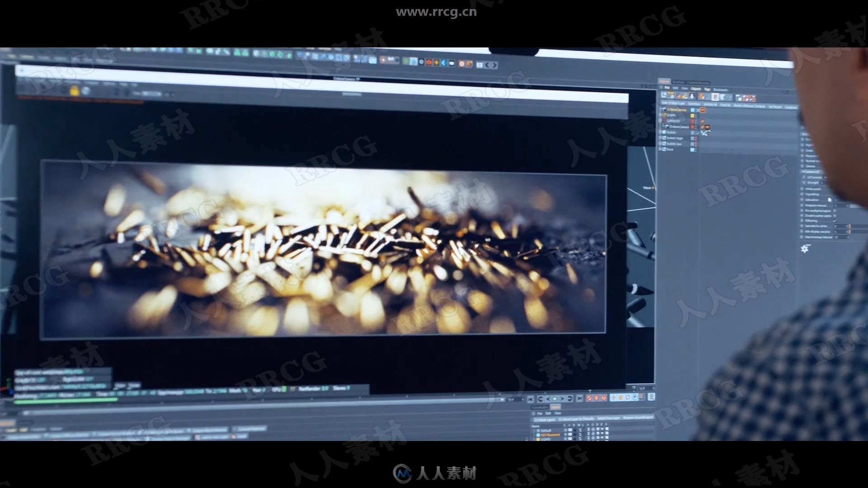Toggle parameter keyframe recording icon
868x488 pixels.
pos(635,397)
